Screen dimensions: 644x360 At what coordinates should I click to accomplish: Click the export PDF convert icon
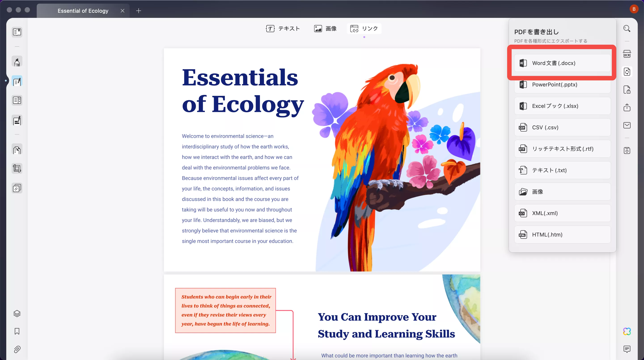[627, 72]
